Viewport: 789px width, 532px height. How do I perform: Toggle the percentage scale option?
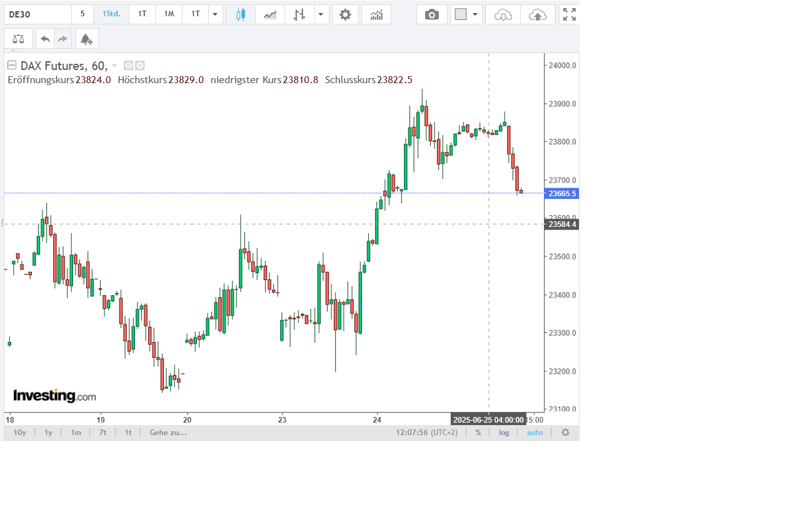pos(478,433)
